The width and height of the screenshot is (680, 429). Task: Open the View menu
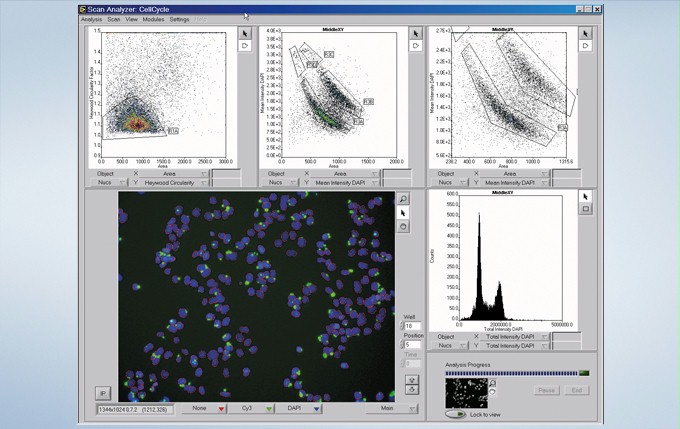[131, 19]
